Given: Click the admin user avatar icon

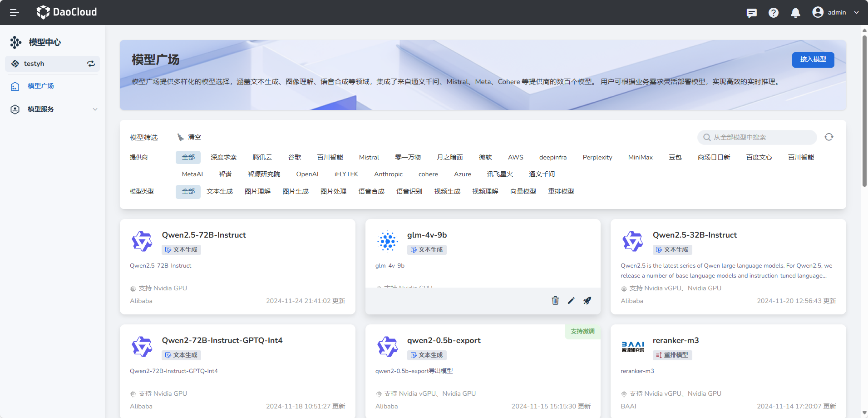Looking at the screenshot, I should click(818, 12).
